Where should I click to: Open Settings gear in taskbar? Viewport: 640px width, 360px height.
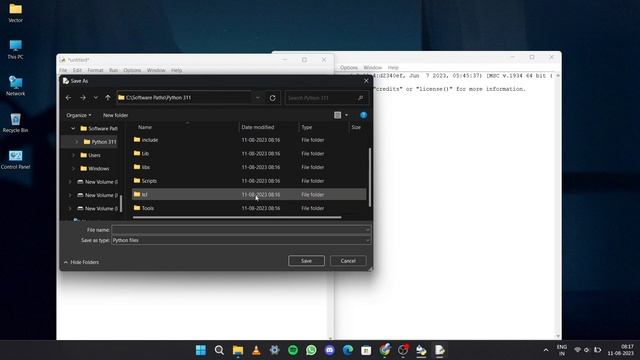275,350
